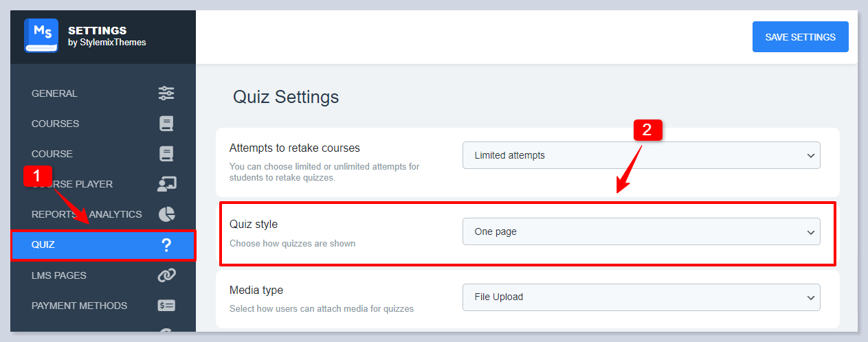Click the Course book icon
Image resolution: width=868 pixels, height=342 pixels.
(166, 154)
